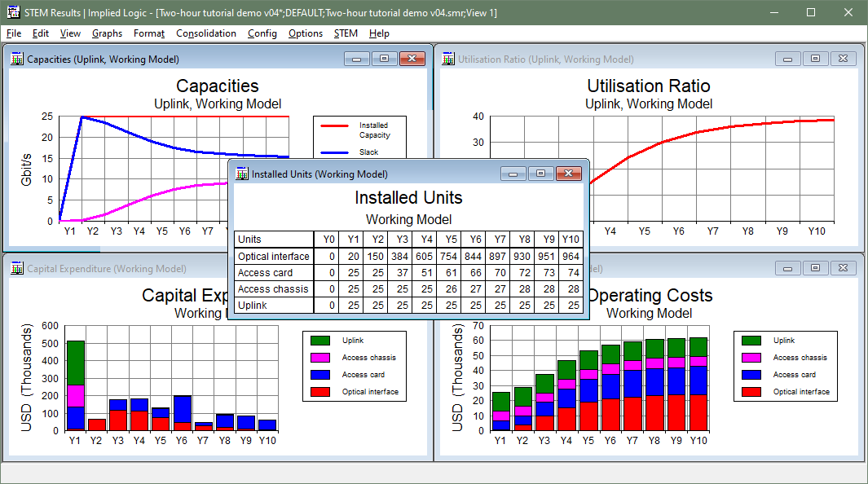Click the Utilisation Ratio chart title

click(648, 86)
